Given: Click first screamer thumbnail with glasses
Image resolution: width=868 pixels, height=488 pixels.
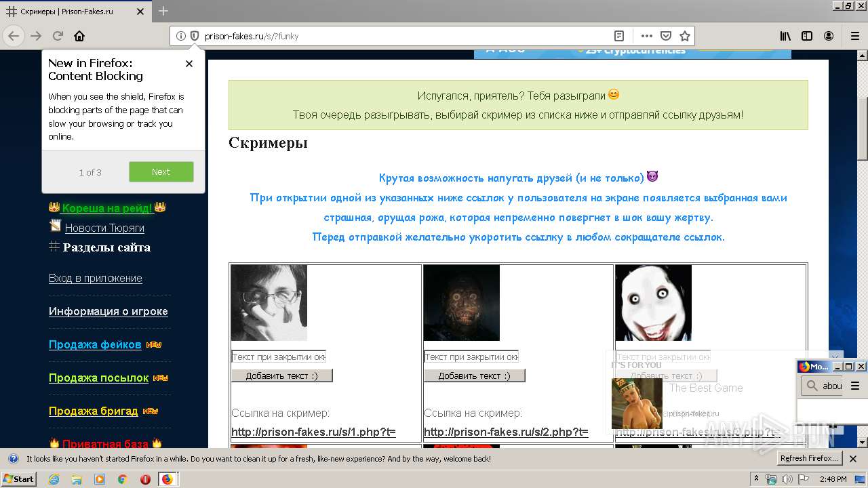Looking at the screenshot, I should coord(269,303).
